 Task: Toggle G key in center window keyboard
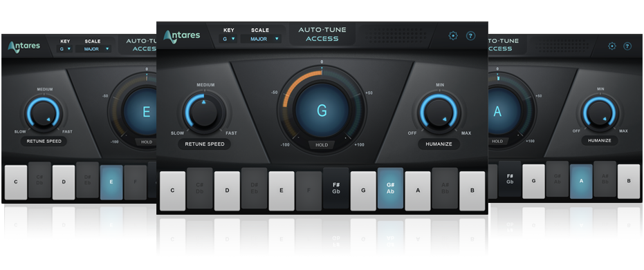click(x=363, y=191)
